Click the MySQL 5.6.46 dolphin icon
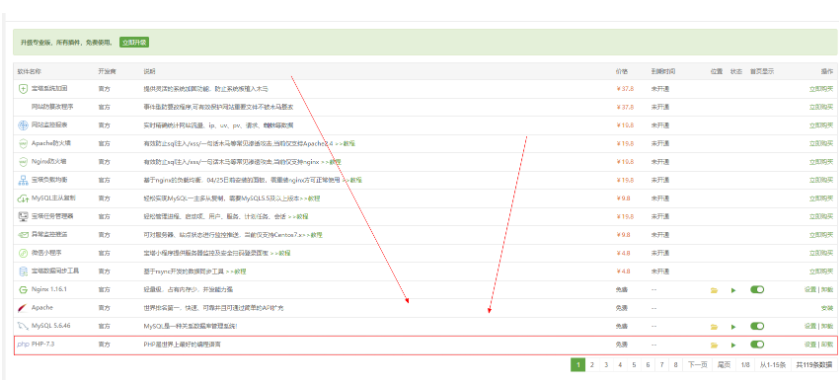Image resolution: width=839 pixels, height=380 pixels. pos(23,326)
